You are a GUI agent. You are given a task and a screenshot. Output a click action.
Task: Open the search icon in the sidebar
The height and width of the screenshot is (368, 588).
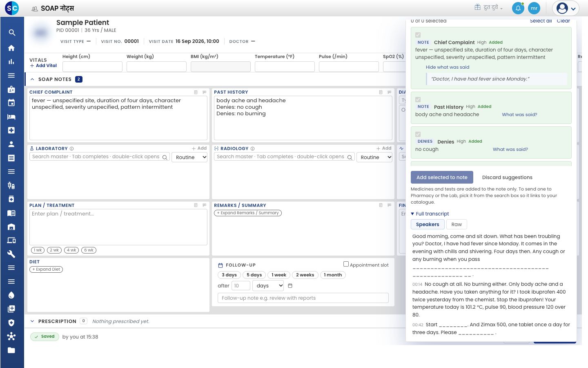tap(12, 33)
